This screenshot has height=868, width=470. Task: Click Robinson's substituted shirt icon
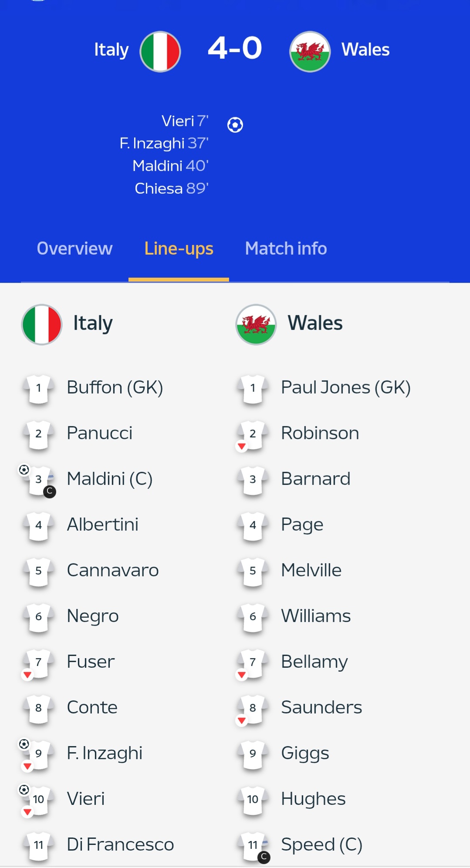[x=252, y=435]
